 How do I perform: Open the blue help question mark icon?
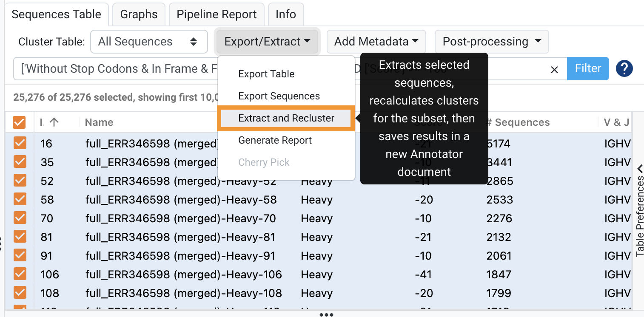point(624,68)
